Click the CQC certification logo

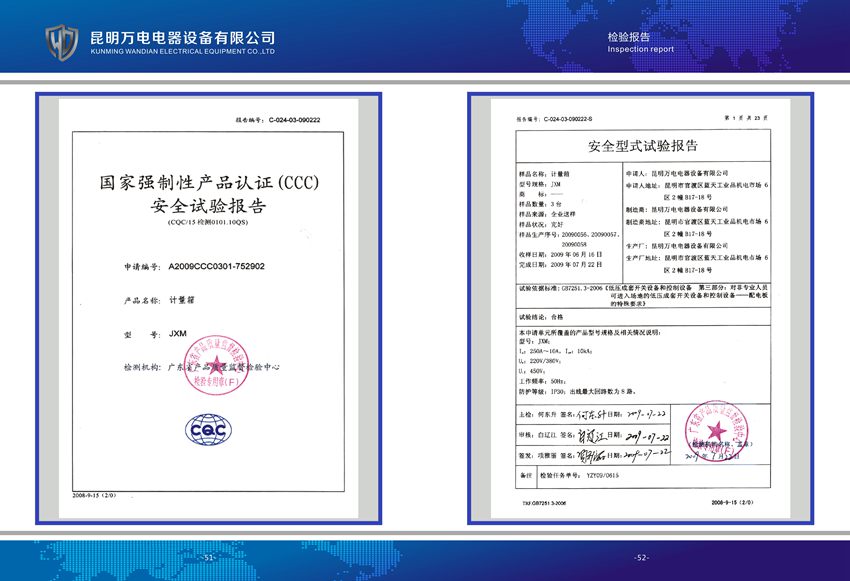(x=210, y=429)
